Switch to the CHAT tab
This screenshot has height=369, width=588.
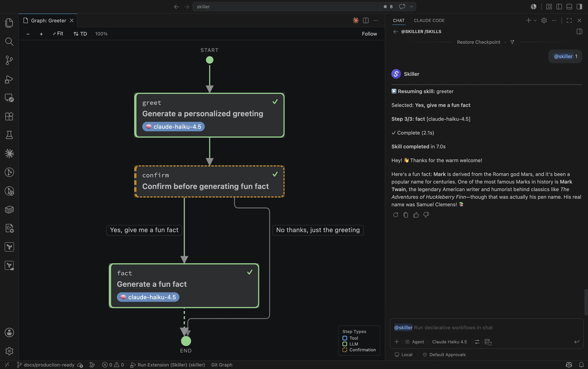(x=399, y=20)
